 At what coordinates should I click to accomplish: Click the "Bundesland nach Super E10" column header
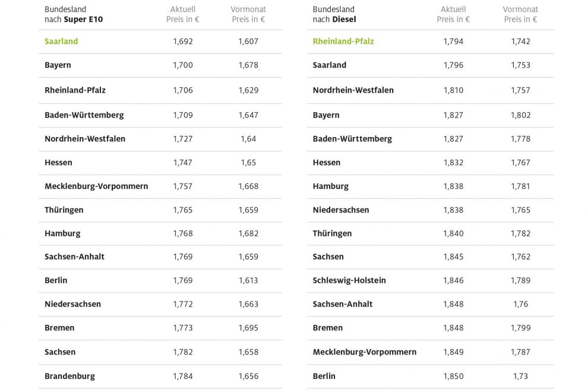coord(73,14)
